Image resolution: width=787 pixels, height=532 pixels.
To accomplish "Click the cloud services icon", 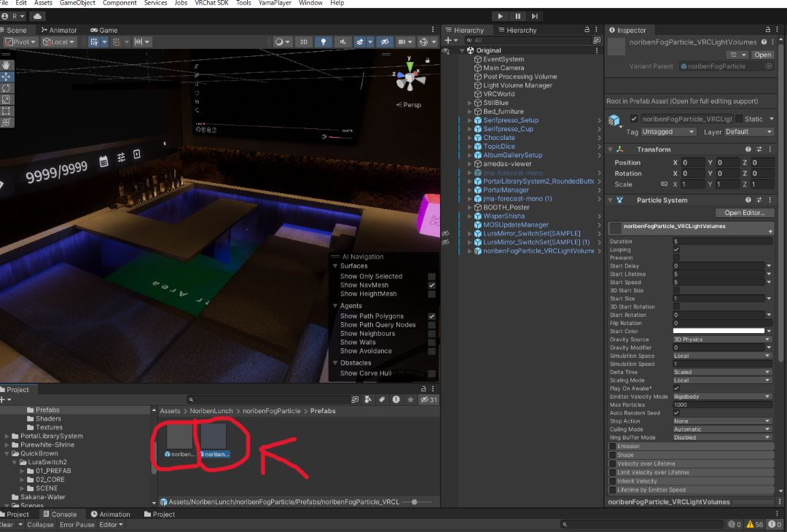I will tap(38, 16).
